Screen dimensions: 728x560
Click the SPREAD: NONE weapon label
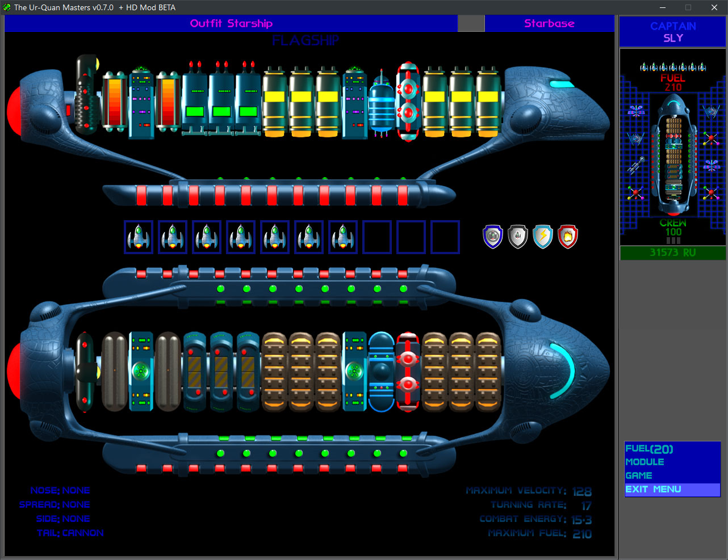pos(55,504)
